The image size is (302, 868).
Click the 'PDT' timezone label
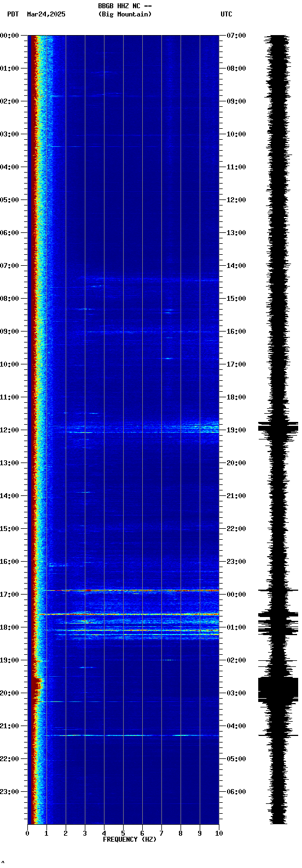pyautogui.click(x=13, y=14)
